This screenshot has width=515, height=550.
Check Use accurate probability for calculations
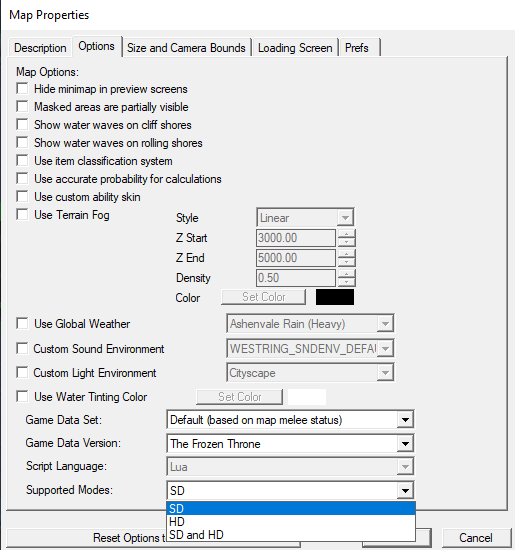tap(22, 178)
